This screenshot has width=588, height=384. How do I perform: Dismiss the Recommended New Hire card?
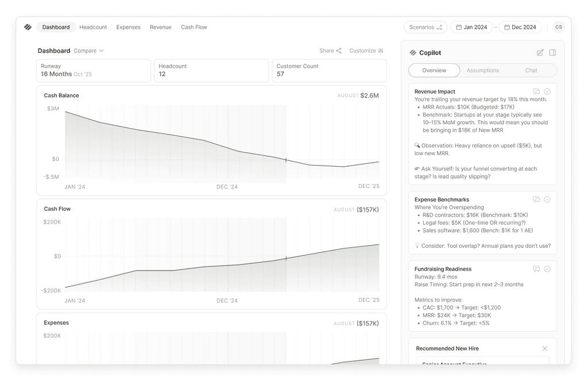(544, 348)
